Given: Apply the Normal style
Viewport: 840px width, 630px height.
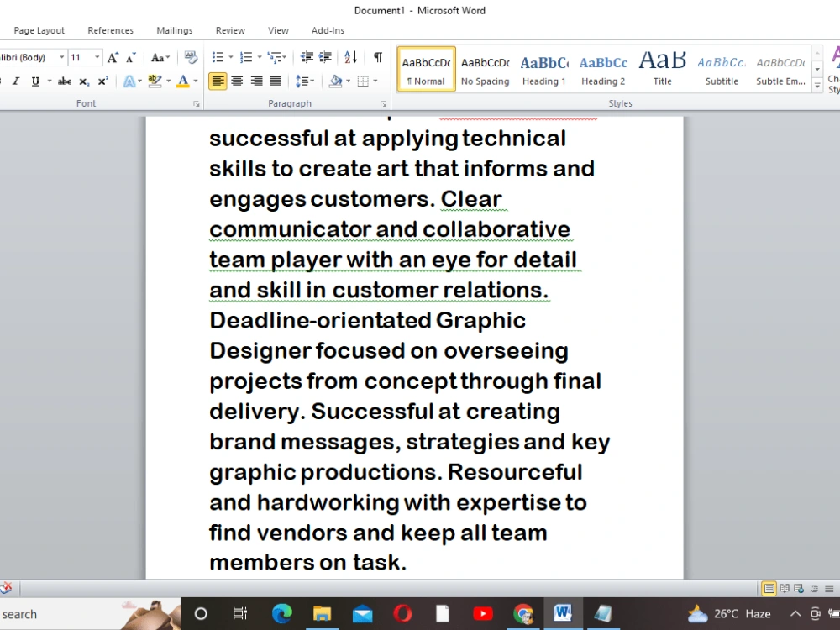Looking at the screenshot, I should [427, 69].
